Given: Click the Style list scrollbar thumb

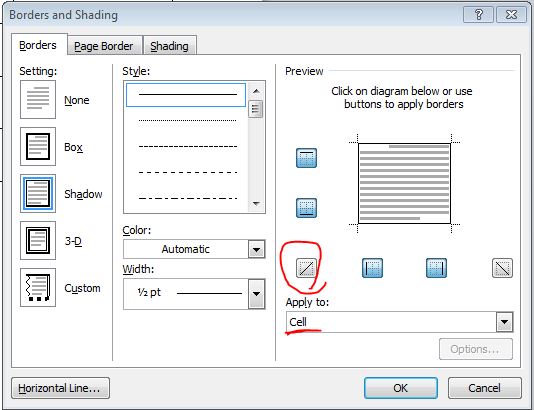Looking at the screenshot, I should pyautogui.click(x=256, y=109).
